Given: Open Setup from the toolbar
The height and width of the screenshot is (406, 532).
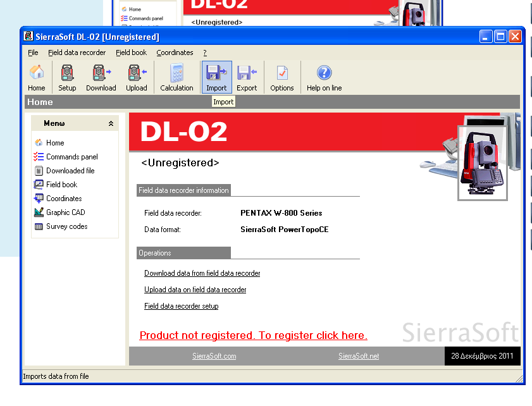Looking at the screenshot, I should click(x=67, y=77).
